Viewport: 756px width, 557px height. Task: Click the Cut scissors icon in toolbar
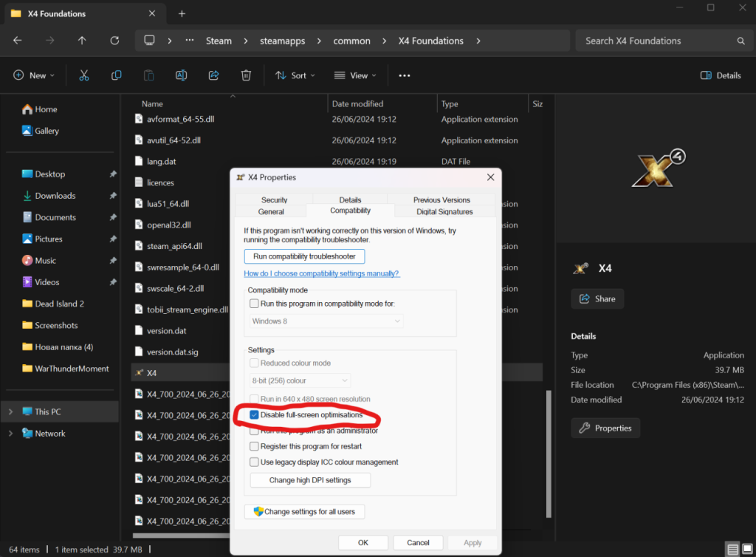83,75
